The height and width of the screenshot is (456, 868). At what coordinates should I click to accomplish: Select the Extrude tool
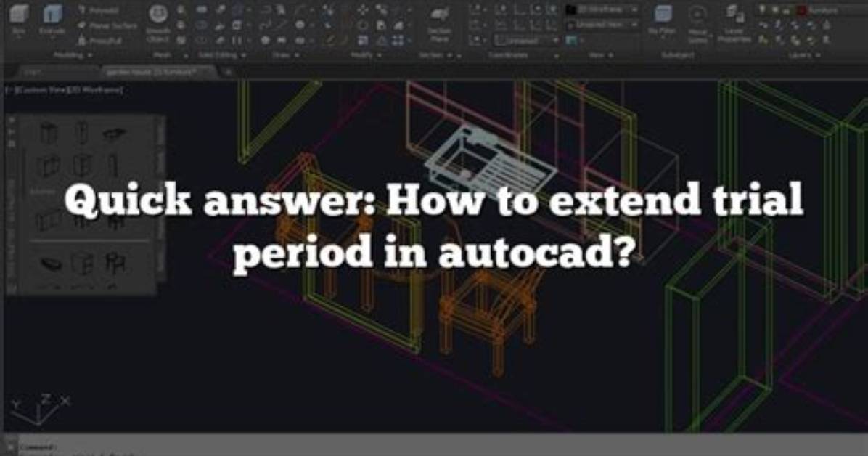coord(52,20)
